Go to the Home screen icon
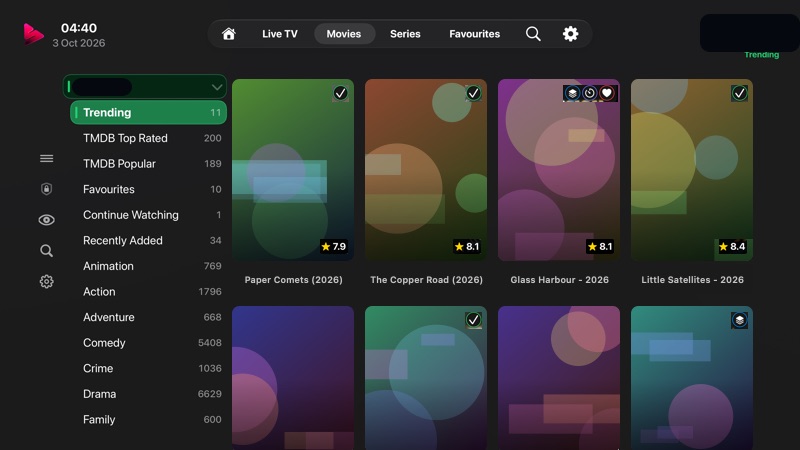 pos(229,34)
